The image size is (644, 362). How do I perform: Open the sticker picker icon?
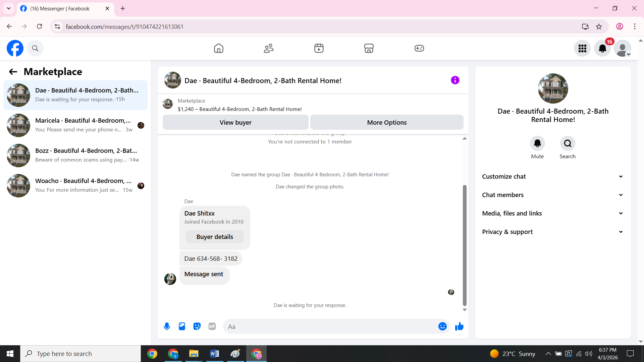point(197,326)
